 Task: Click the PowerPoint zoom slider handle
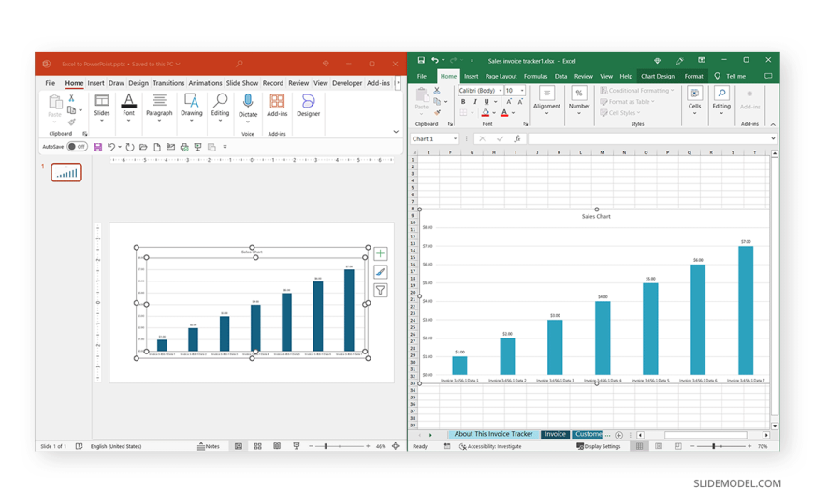click(326, 446)
